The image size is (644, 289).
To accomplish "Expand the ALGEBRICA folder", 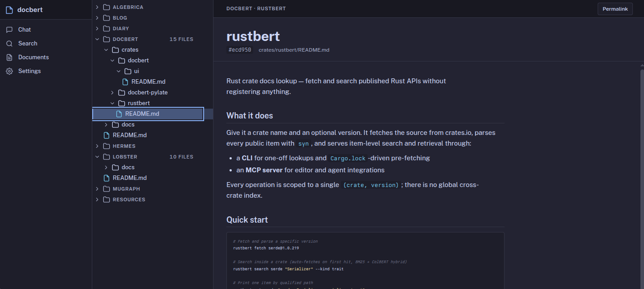I will 97,7.
